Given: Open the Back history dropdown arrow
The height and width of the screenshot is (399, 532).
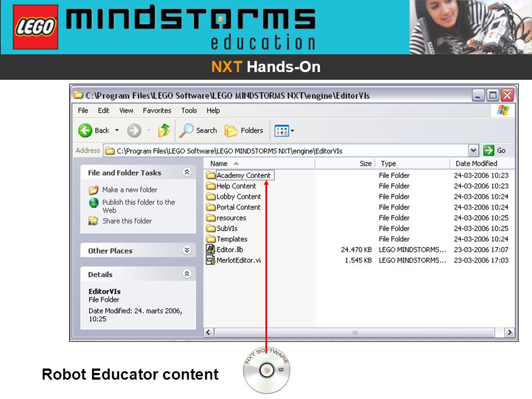Looking at the screenshot, I should click(117, 130).
